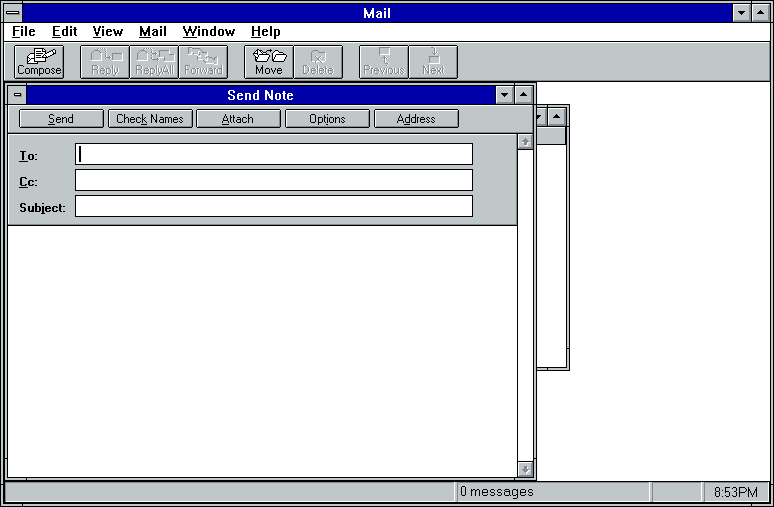Click into the Subject input field
This screenshot has height=507, width=774.
[x=273, y=206]
